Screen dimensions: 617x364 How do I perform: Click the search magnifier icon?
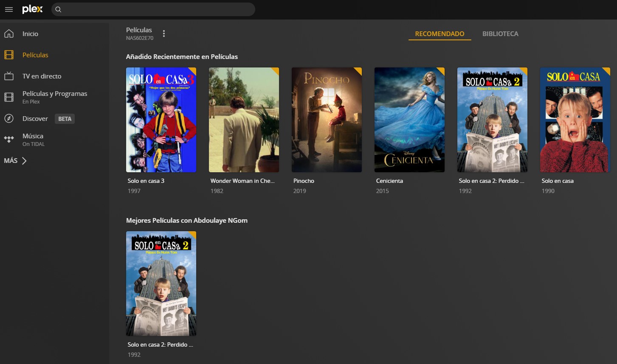coord(59,9)
